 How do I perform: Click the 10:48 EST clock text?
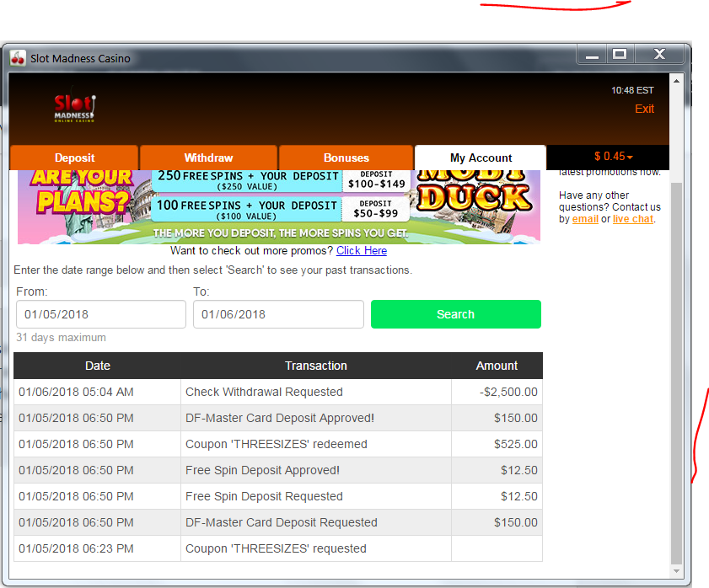632,90
